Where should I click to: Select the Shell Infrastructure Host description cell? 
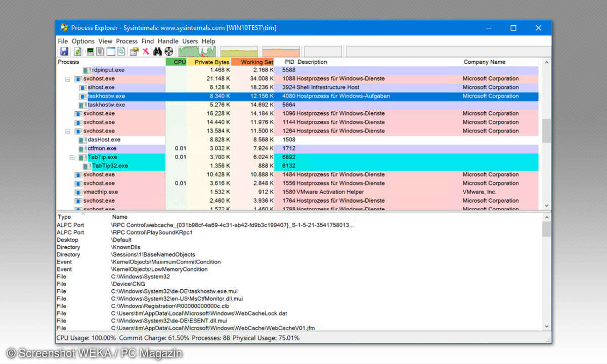point(328,87)
